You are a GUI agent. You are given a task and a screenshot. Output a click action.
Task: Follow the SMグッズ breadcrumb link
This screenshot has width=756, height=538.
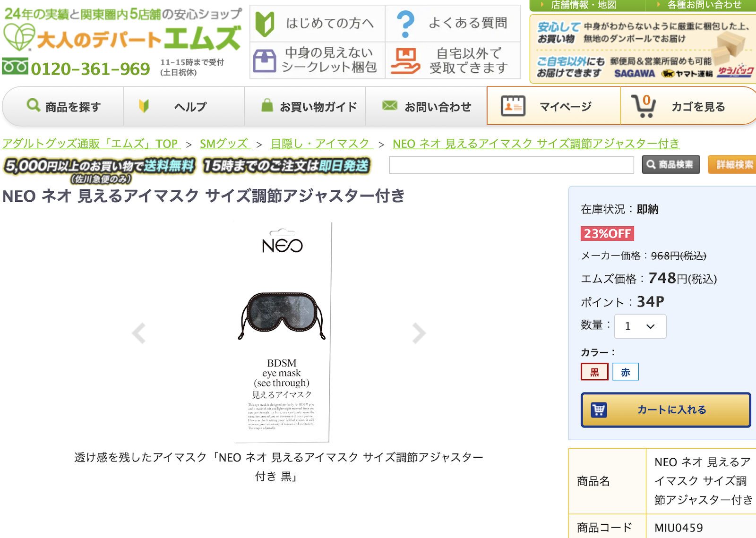click(224, 144)
